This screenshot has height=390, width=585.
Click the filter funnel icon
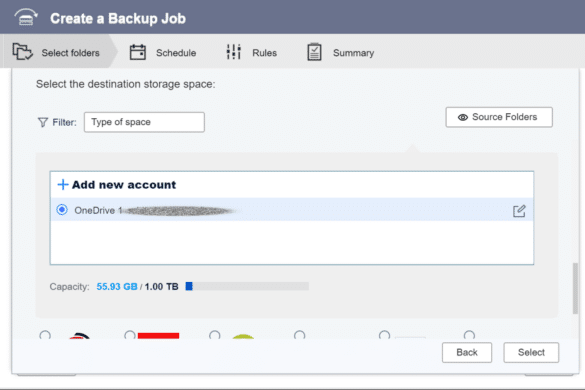click(43, 122)
